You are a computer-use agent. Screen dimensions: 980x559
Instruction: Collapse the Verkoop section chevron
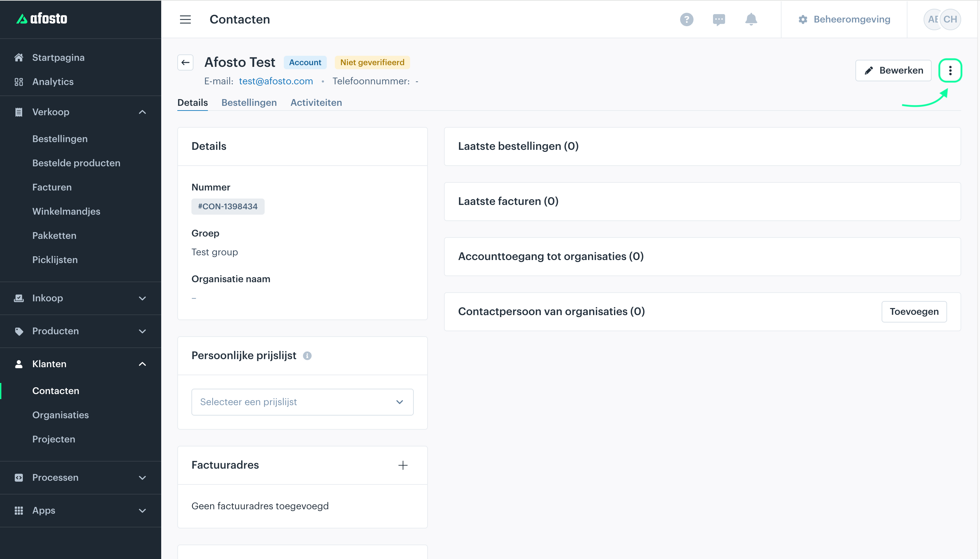point(142,112)
